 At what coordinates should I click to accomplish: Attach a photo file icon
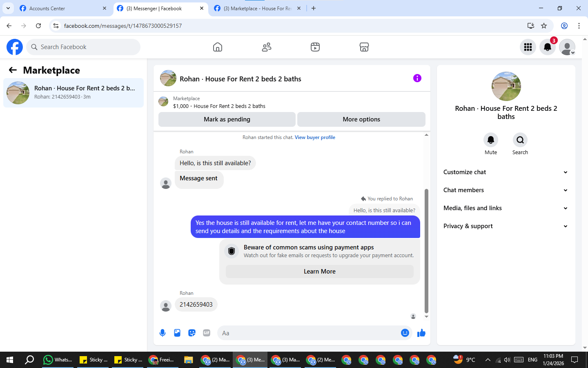[x=177, y=333]
